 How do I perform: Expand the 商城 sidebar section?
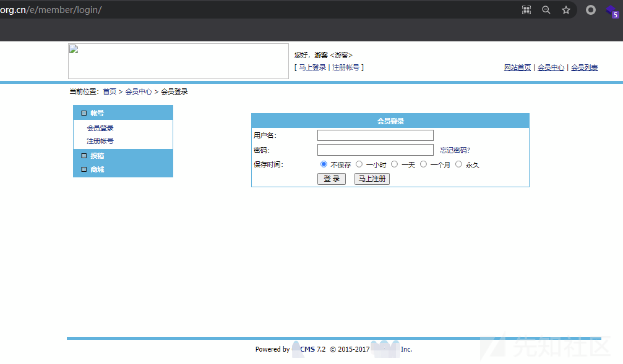97,169
